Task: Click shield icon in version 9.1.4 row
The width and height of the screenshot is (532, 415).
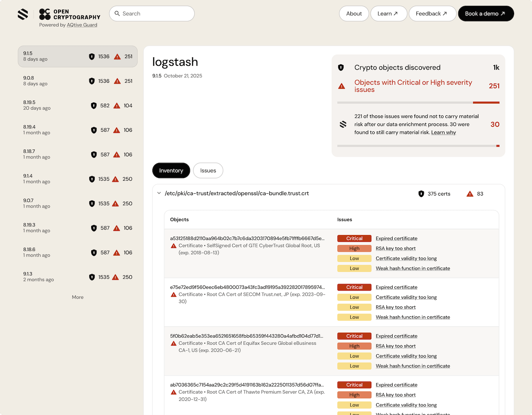Action: pos(92,179)
